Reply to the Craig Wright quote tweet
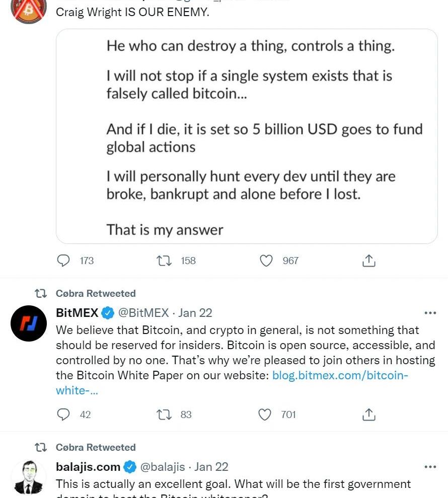Viewport: 448px width, 498px height. pyautogui.click(x=63, y=261)
